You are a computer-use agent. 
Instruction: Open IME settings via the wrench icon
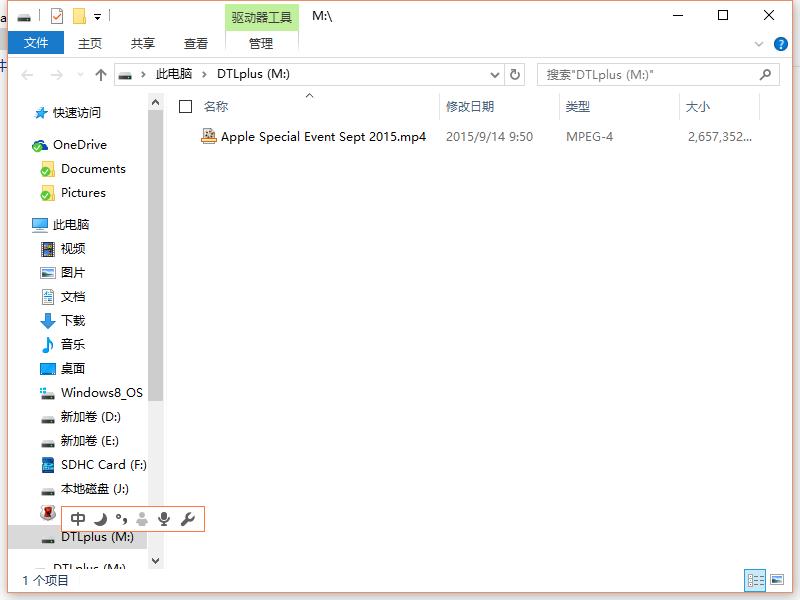[x=187, y=519]
